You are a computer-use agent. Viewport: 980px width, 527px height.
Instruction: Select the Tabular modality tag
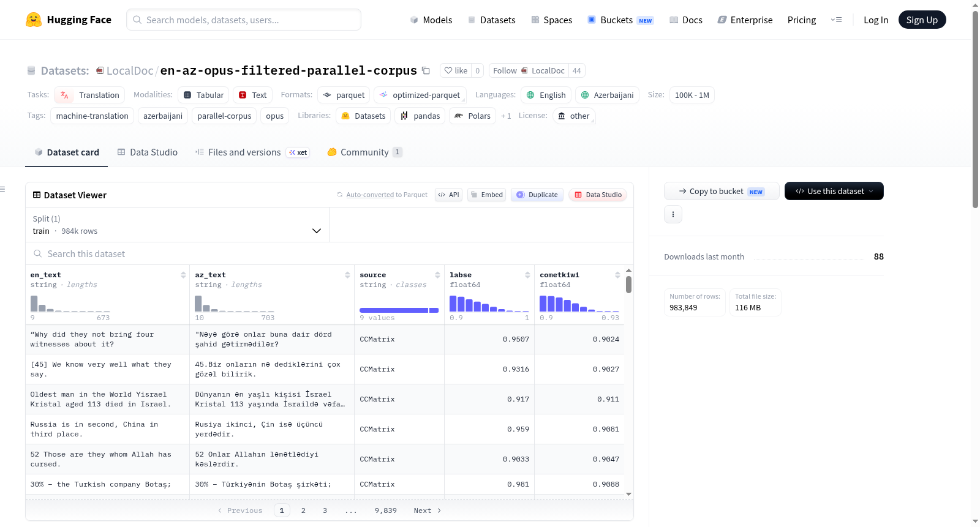[x=204, y=95]
